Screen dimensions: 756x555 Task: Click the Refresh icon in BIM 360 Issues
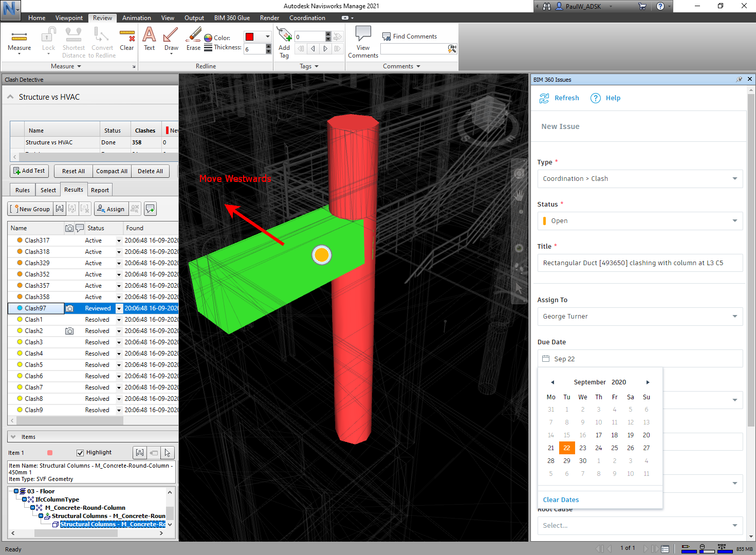pos(544,98)
